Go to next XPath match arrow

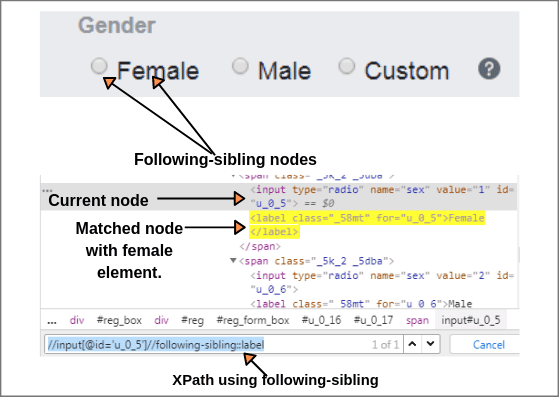pos(431,344)
